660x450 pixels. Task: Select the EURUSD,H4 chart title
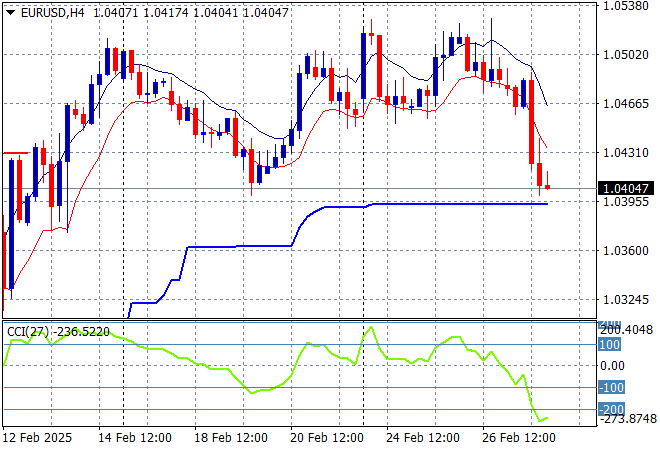(52, 11)
